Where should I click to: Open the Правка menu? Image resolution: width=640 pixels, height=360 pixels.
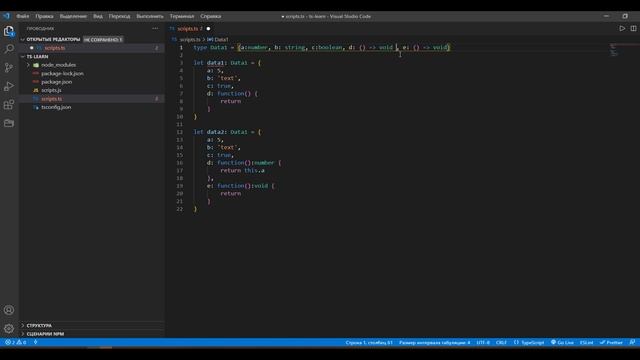click(x=44, y=16)
